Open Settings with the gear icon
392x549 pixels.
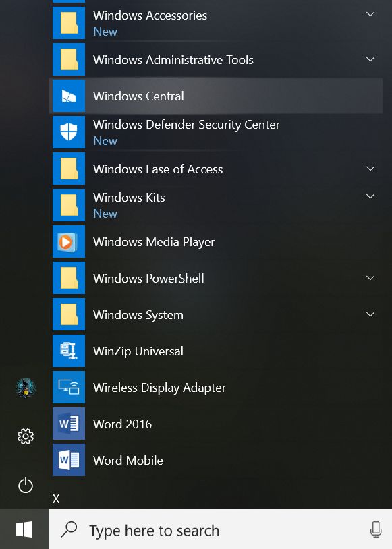(x=26, y=436)
